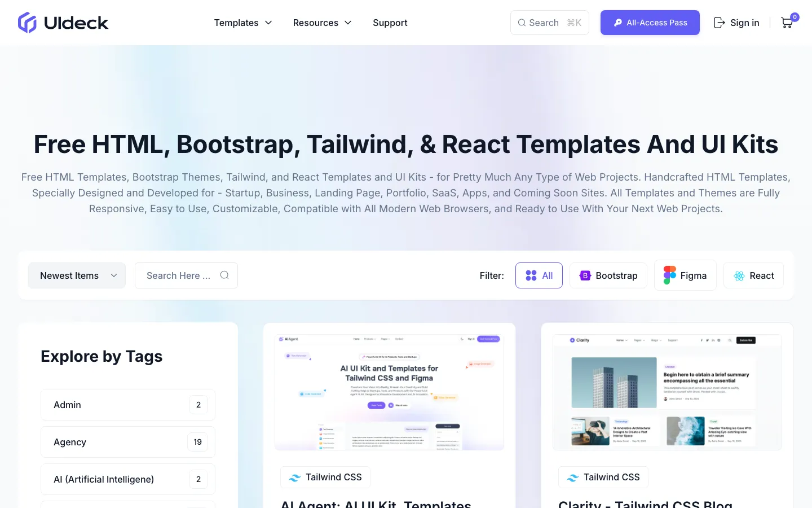
Task: Open the AI Agent template preview thumbnail
Action: (389, 392)
